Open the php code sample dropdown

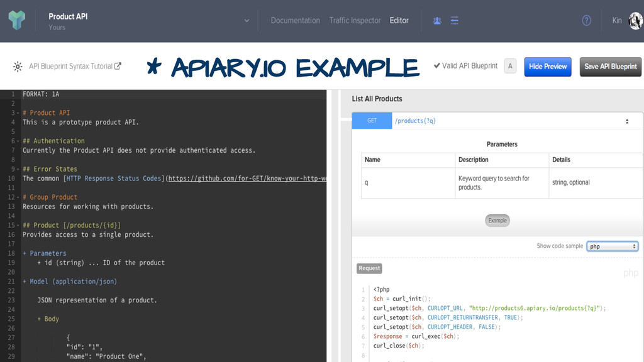click(612, 246)
